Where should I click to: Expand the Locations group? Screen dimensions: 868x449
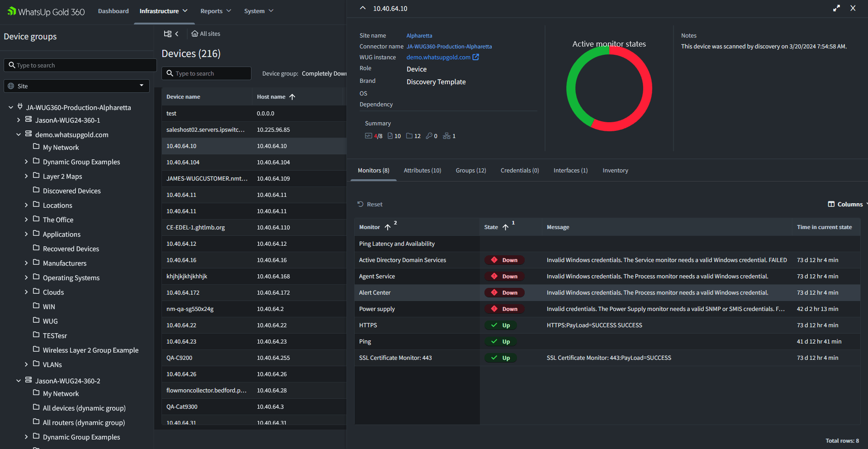(x=26, y=205)
